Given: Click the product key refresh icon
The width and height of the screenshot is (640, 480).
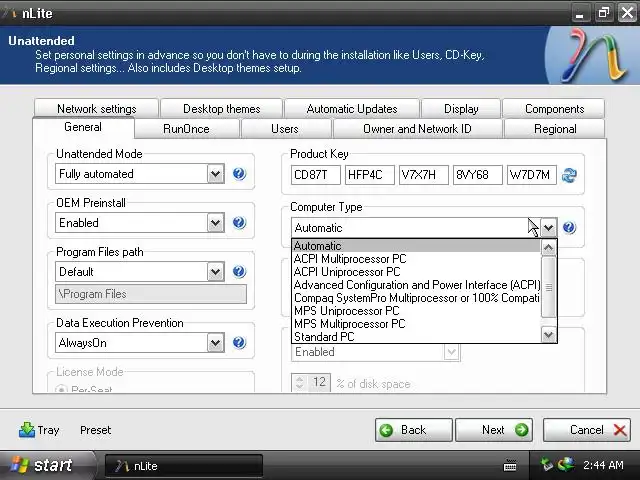Looking at the screenshot, I should click(x=569, y=176).
